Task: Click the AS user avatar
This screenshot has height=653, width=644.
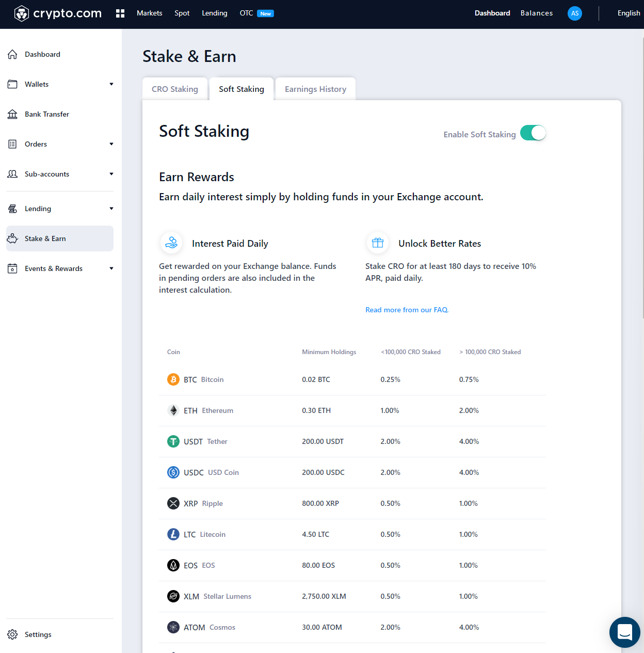Action: [575, 13]
